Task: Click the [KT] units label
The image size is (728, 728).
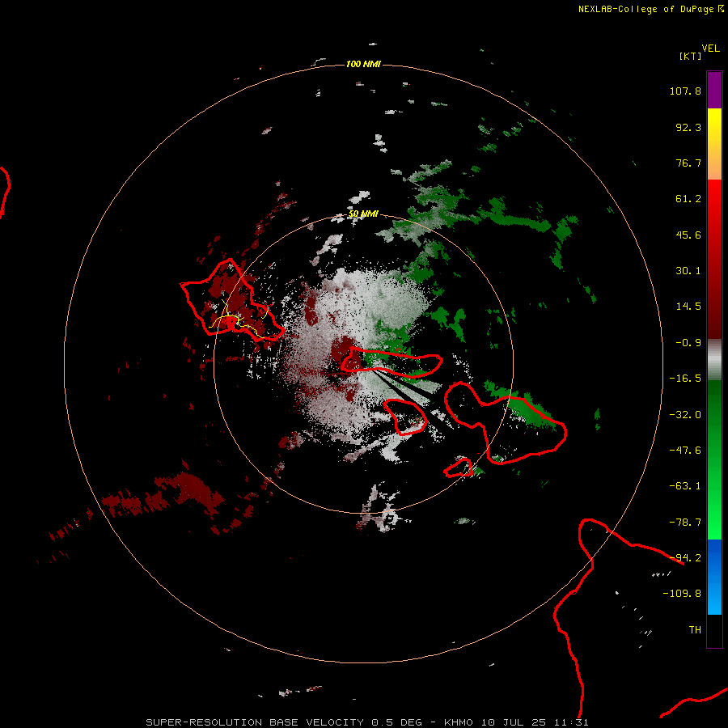Action: (x=691, y=56)
